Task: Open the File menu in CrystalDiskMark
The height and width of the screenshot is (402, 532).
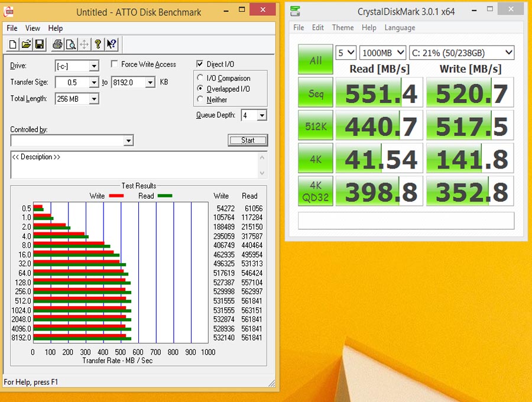Action: pos(299,27)
